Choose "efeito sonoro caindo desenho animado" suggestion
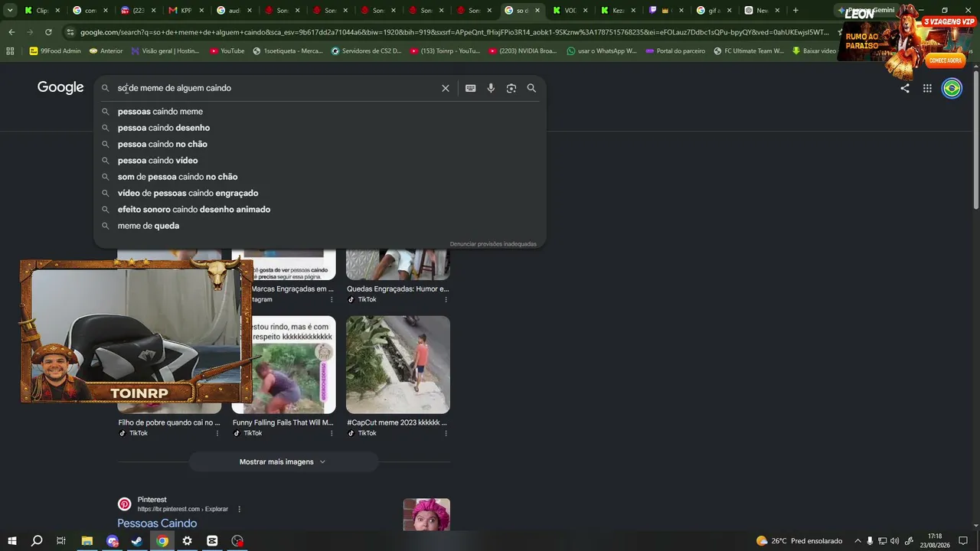Viewport: 980px width, 551px height. [320, 210]
